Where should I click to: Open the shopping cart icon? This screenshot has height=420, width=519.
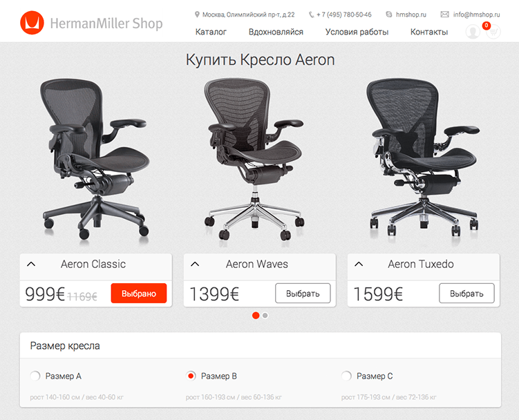point(493,32)
